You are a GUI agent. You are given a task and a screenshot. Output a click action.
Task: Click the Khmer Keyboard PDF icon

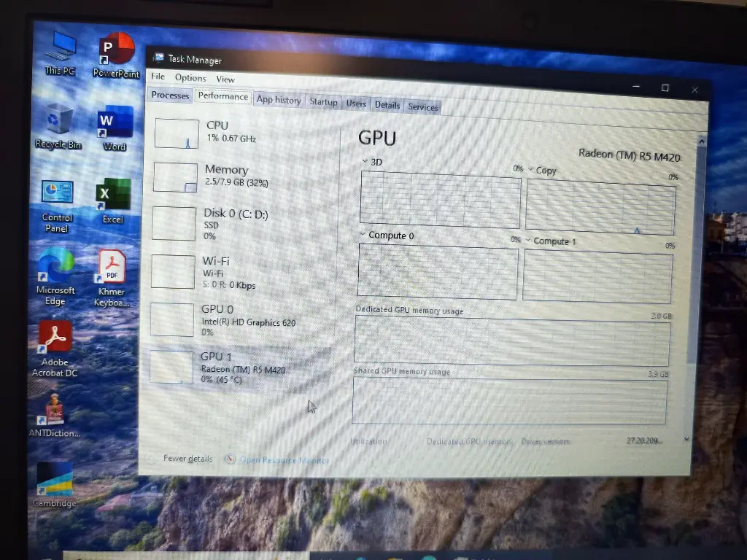pos(112,279)
